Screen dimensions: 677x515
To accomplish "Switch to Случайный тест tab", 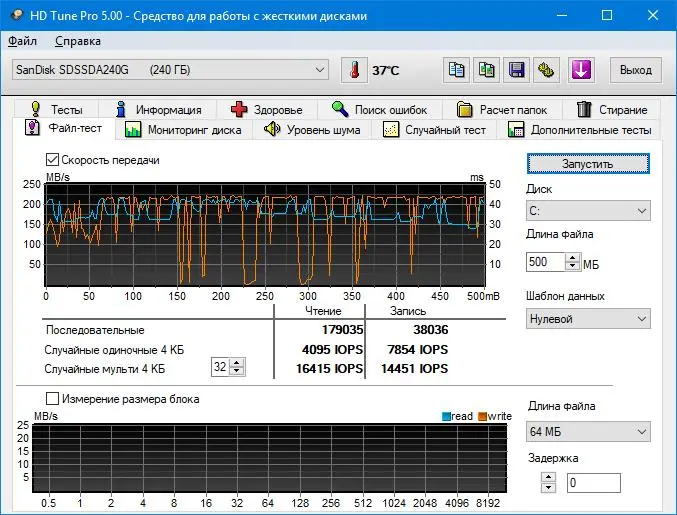I will pyautogui.click(x=434, y=130).
